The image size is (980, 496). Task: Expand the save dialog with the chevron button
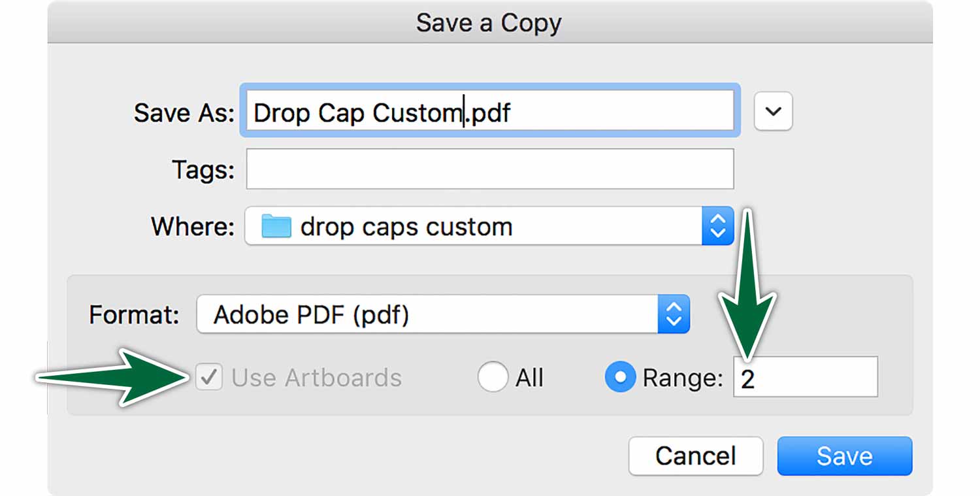773,111
